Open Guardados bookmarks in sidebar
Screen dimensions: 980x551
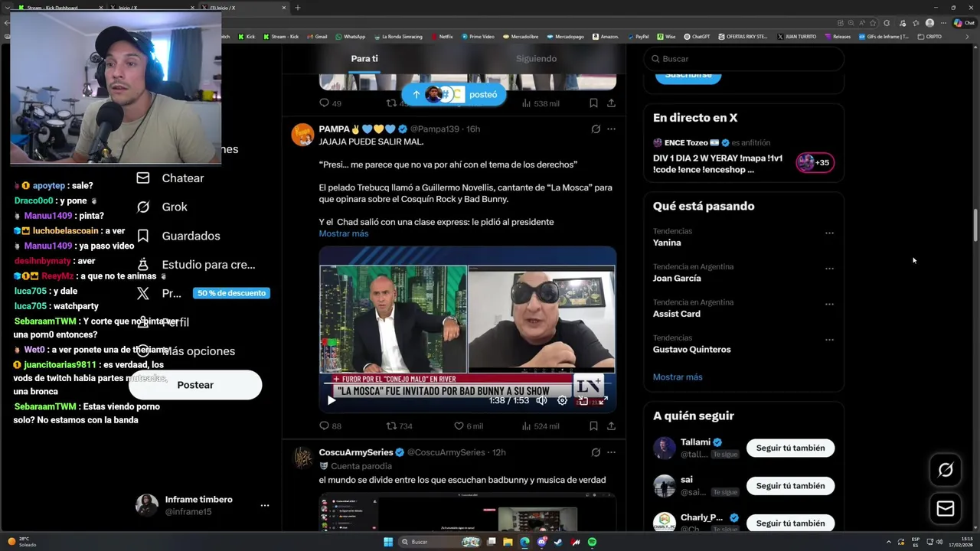tap(178, 236)
